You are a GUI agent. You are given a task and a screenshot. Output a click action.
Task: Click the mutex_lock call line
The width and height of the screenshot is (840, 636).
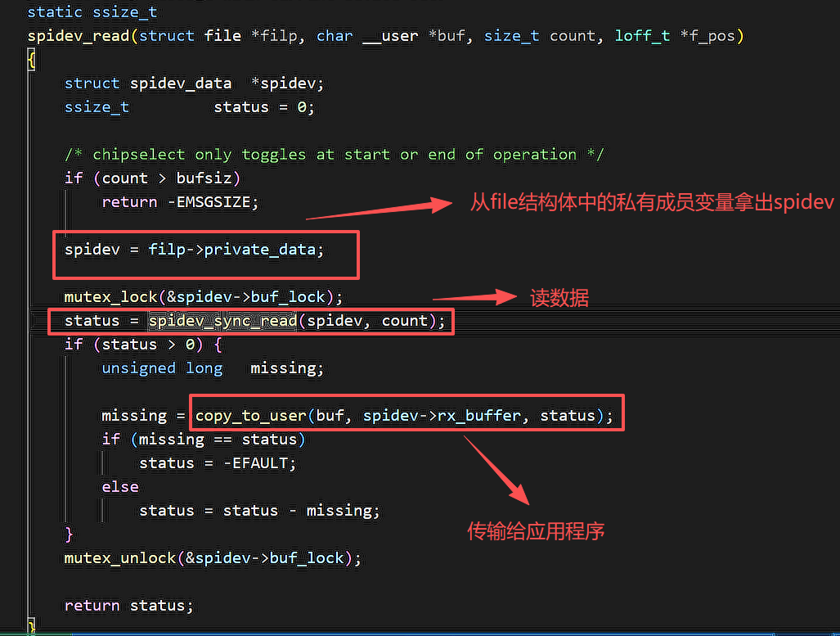[204, 296]
